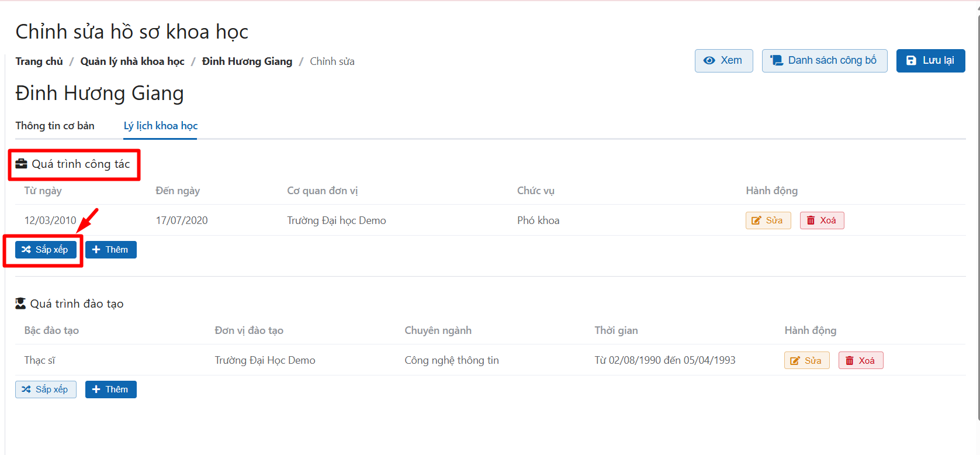980x455 pixels.
Task: Add new training entry with Thêm button
Action: (x=110, y=389)
